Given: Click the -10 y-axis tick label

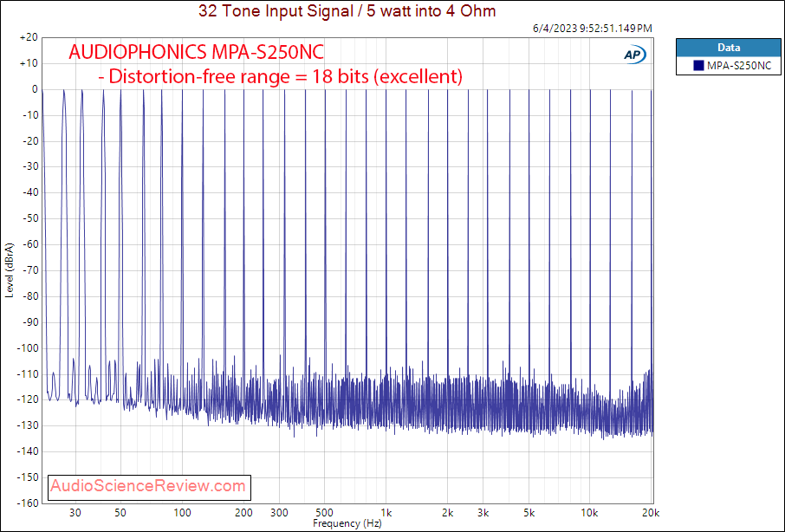Looking at the screenshot, I should (30, 115).
